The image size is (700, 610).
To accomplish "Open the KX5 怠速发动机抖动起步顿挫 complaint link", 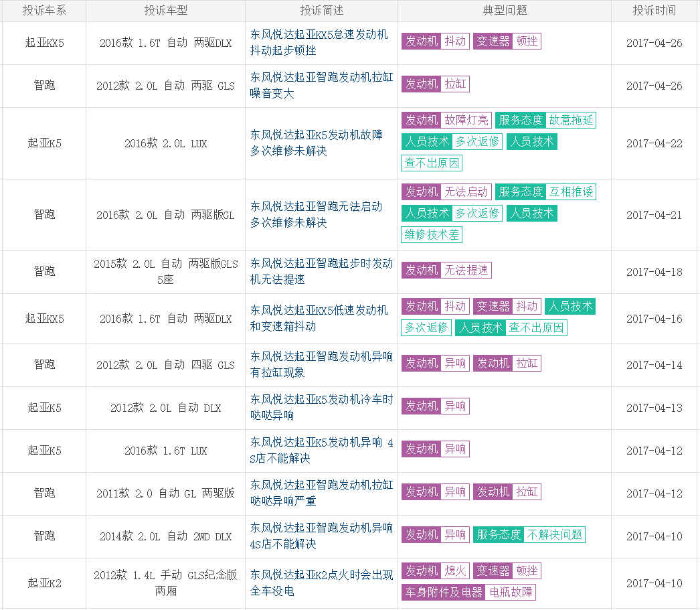I will click(319, 42).
